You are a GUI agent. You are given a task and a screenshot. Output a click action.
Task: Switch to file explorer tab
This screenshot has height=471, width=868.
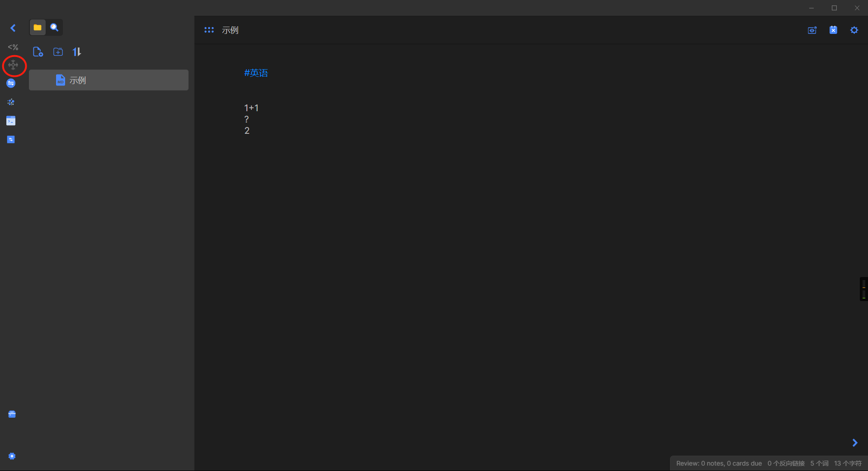[38, 28]
